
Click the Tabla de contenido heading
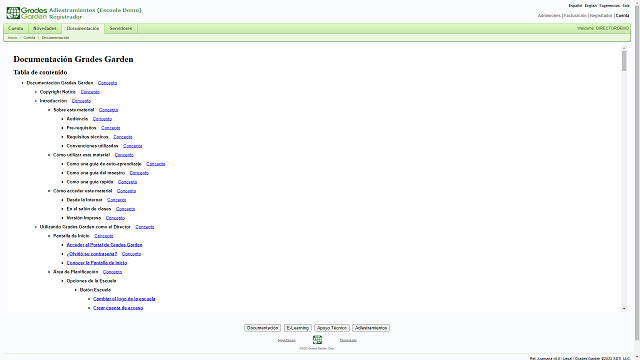click(40, 72)
